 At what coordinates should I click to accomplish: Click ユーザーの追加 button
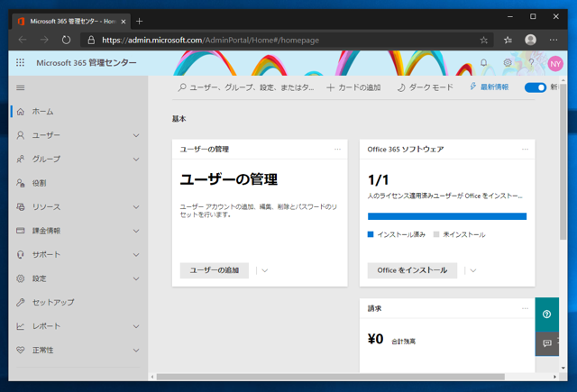coord(215,270)
